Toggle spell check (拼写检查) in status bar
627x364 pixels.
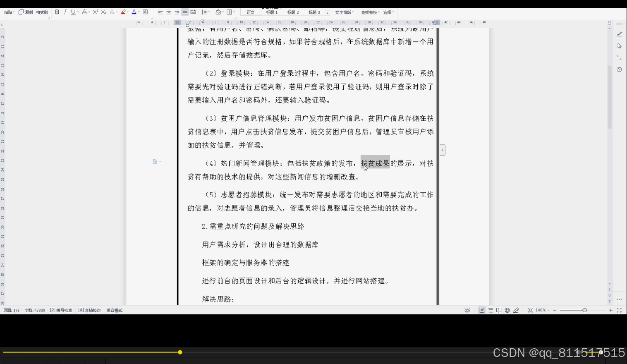click(x=61, y=310)
